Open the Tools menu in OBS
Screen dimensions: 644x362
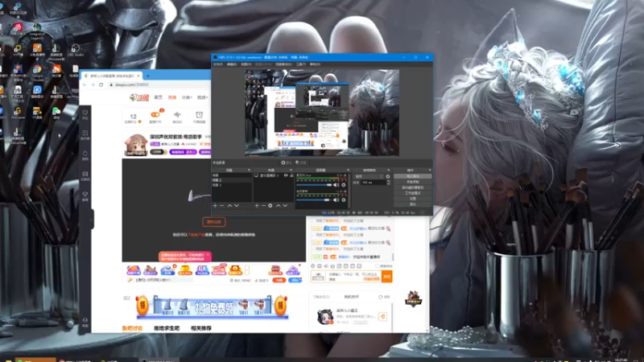click(300, 64)
